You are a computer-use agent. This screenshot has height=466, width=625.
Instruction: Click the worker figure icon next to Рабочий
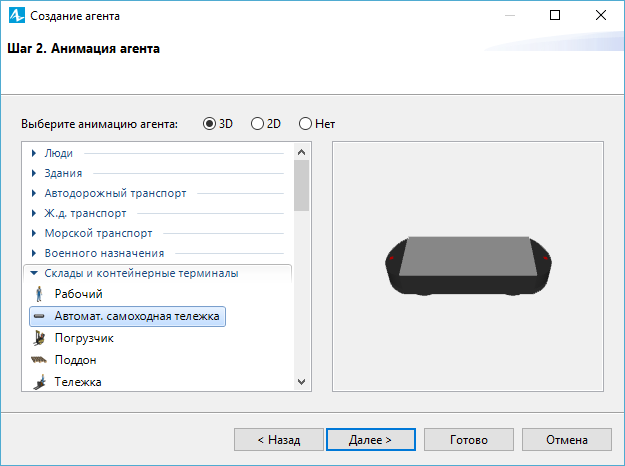[39, 294]
